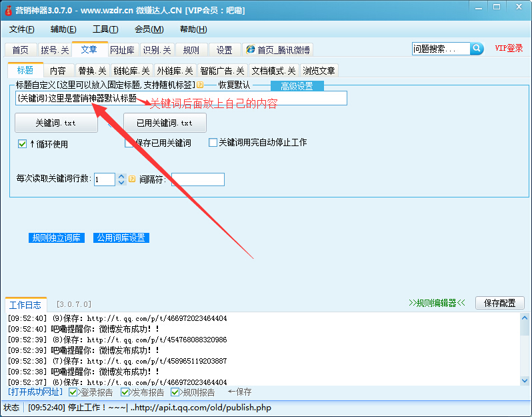Minimize the application window
The width and height of the screenshot is (532, 417).
tap(479, 7)
